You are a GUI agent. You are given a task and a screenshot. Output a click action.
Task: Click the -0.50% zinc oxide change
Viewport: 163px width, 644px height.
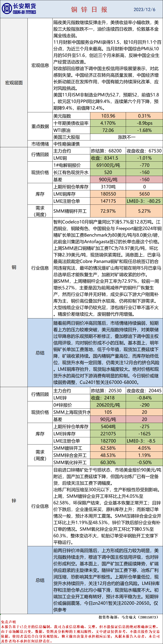tap(144, 462)
